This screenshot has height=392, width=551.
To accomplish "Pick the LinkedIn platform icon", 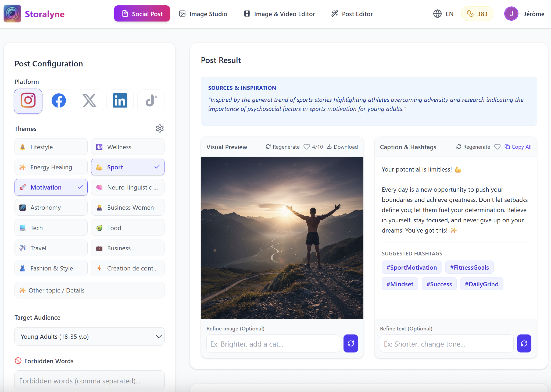I will (x=120, y=101).
